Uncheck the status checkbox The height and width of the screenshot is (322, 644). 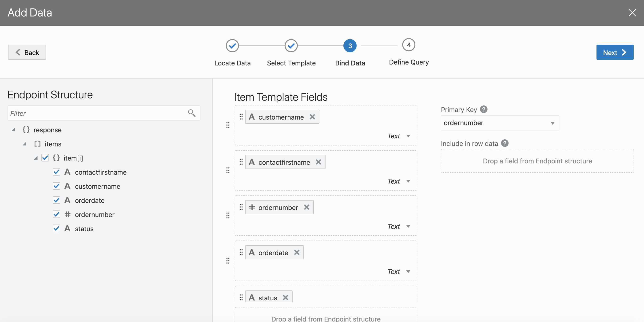[x=56, y=228]
